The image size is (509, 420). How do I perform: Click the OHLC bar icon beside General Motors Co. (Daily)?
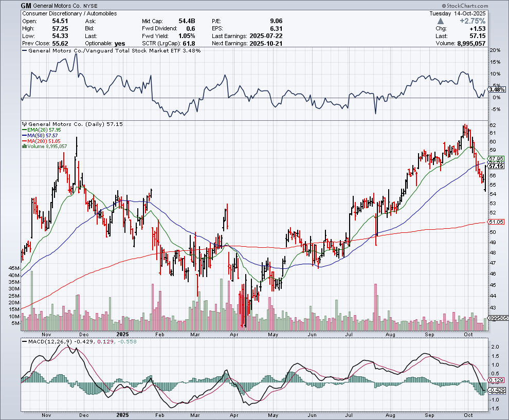(24, 124)
